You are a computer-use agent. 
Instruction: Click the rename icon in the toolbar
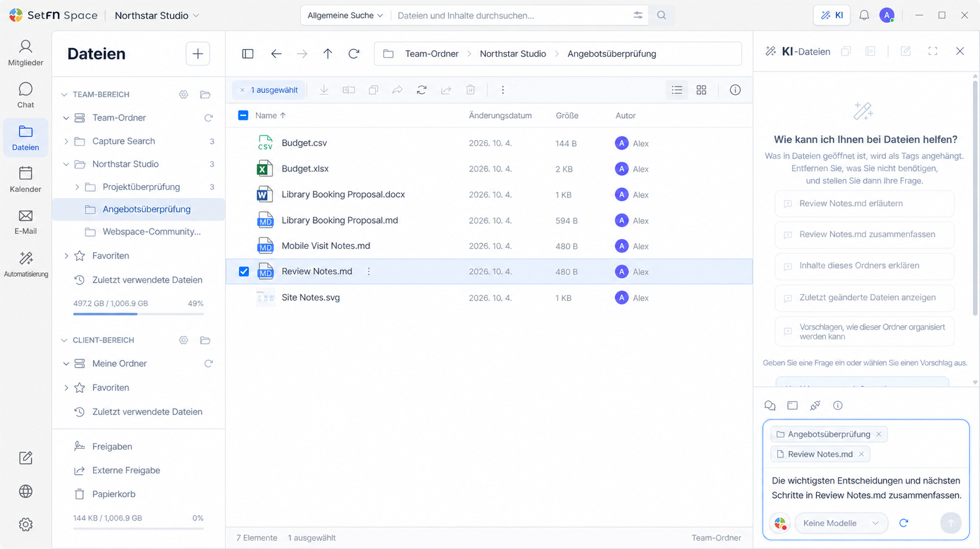pyautogui.click(x=348, y=90)
